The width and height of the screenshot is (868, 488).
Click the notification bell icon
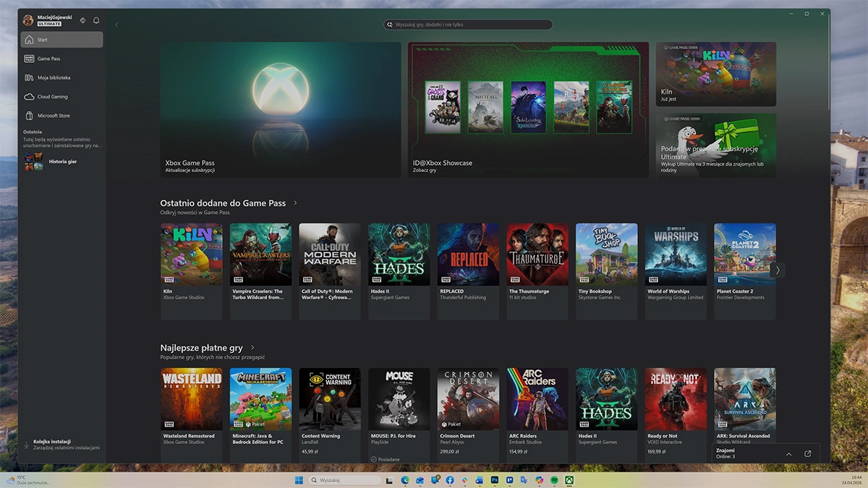(x=95, y=20)
